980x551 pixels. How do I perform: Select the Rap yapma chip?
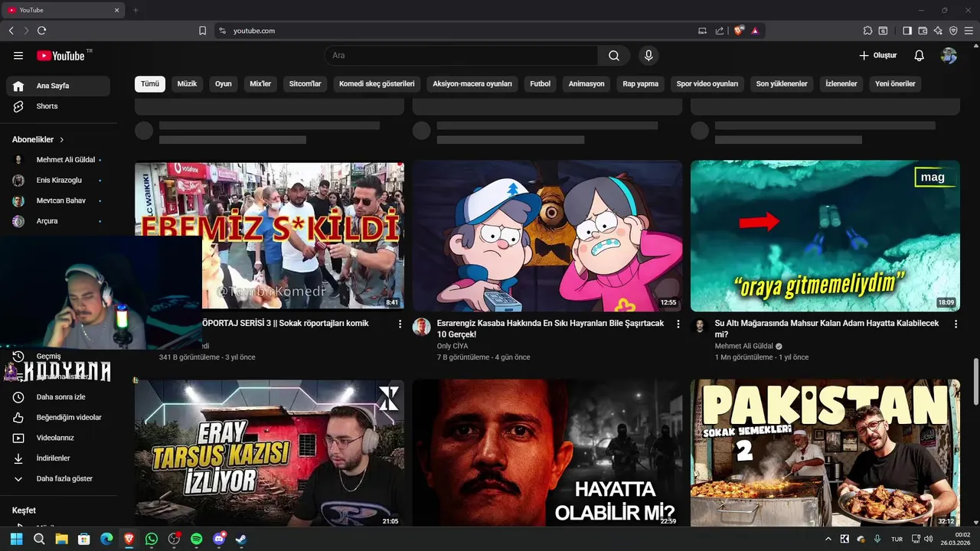tap(640, 84)
